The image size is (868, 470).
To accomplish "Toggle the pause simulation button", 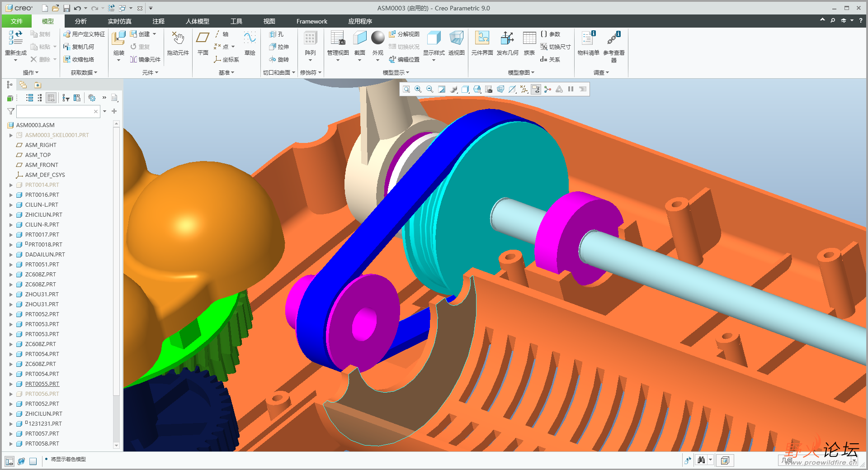I will click(x=571, y=89).
